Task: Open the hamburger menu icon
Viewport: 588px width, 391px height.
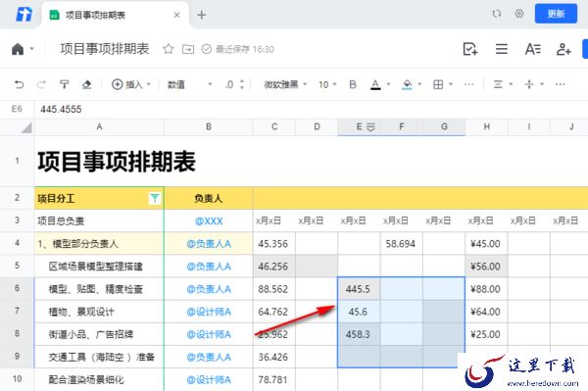Action: click(502, 49)
